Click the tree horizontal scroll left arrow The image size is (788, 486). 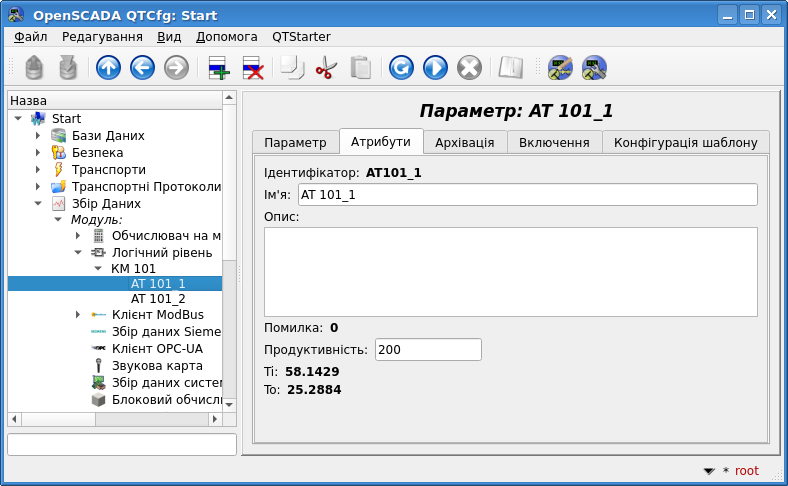tap(14, 419)
